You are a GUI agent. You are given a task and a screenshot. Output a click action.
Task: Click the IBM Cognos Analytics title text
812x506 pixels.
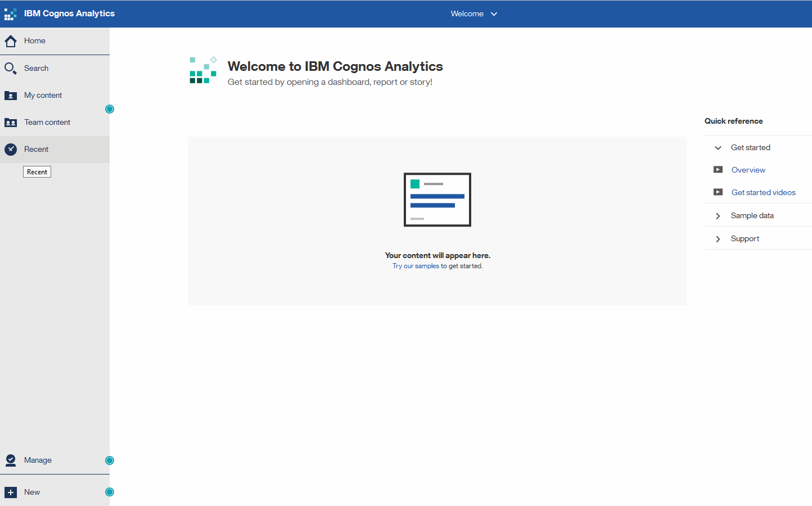(x=69, y=13)
